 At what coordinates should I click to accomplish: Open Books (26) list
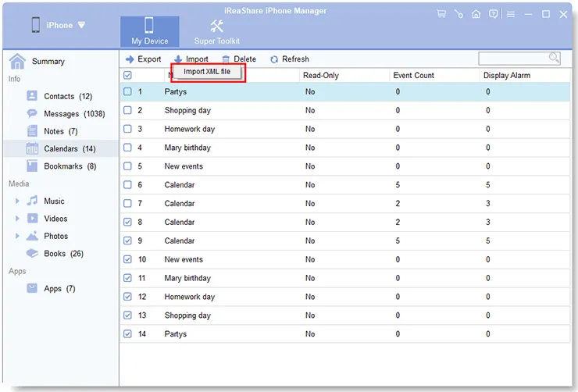64,254
